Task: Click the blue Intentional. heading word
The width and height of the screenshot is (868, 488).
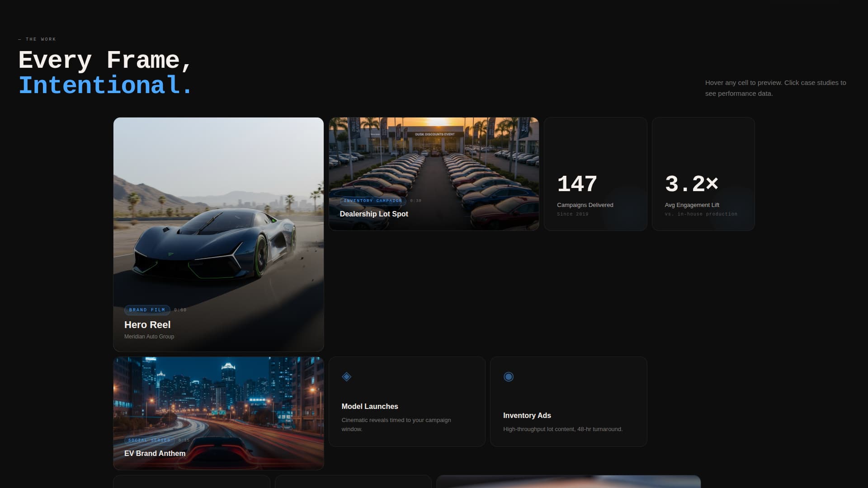Action: [105, 85]
